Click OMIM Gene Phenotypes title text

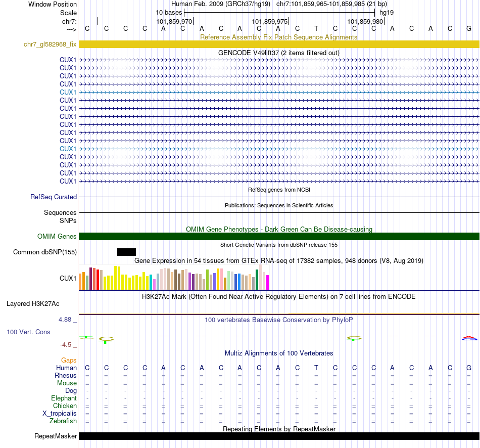pos(279,229)
